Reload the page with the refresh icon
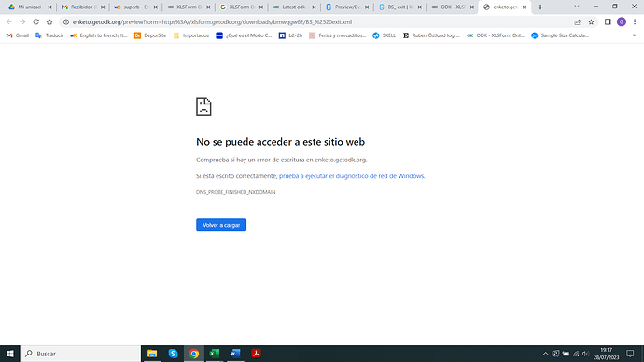The height and width of the screenshot is (362, 644). [x=36, y=22]
